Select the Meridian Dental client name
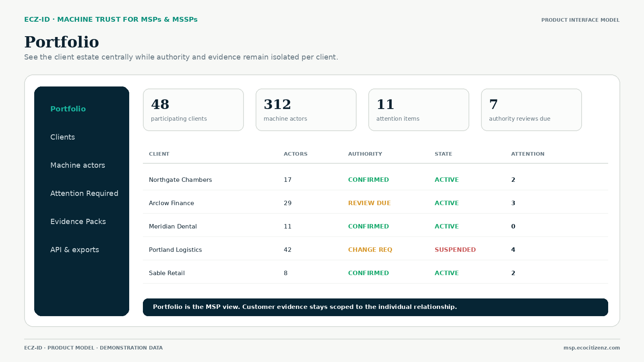The height and width of the screenshot is (362, 644). 173,226
